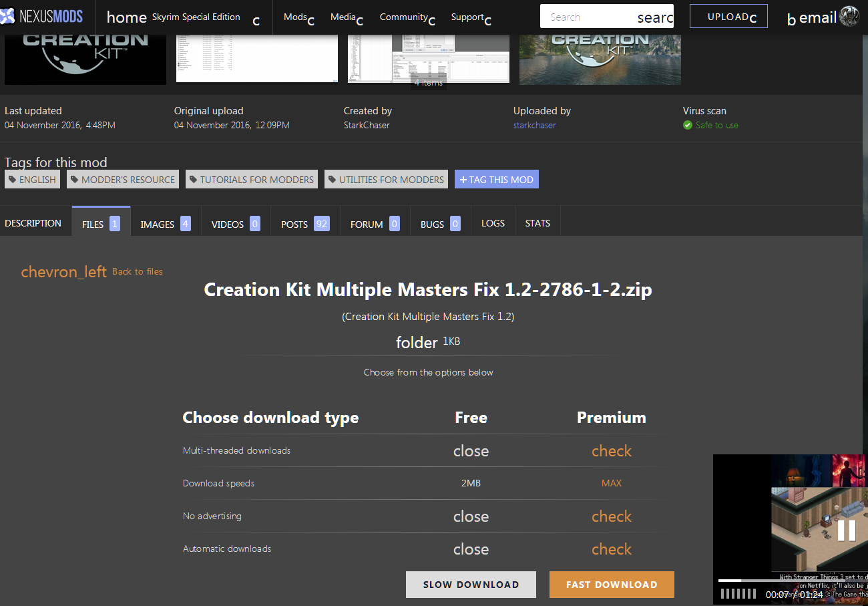The image size is (868, 606).
Task: Click Premium check icon for Multi-threaded downloads
Action: click(x=611, y=451)
